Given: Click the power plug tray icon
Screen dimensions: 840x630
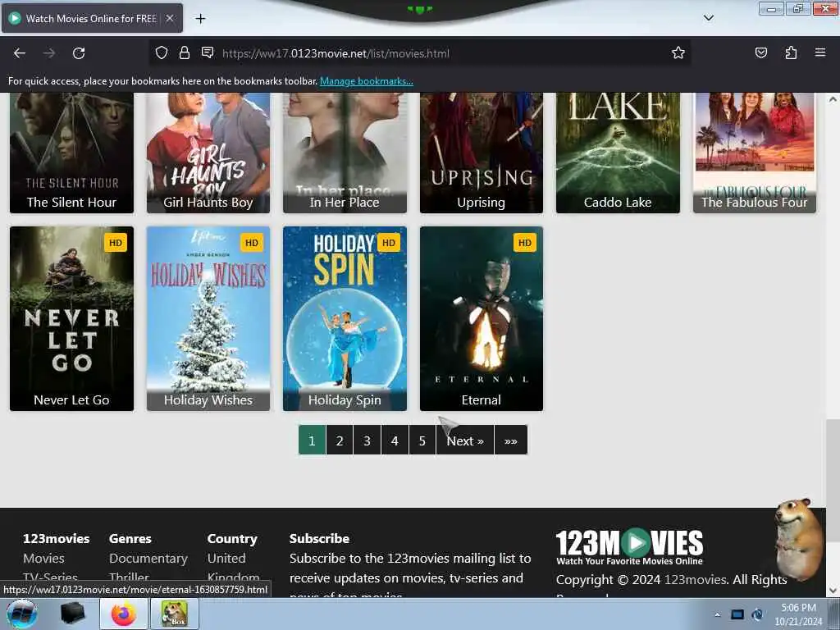Looking at the screenshot, I should [x=757, y=614].
